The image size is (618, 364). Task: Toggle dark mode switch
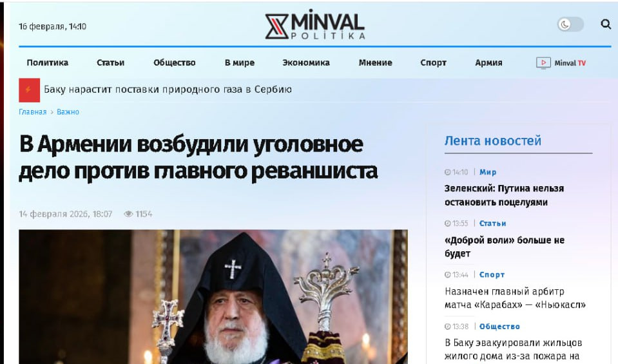pyautogui.click(x=570, y=24)
